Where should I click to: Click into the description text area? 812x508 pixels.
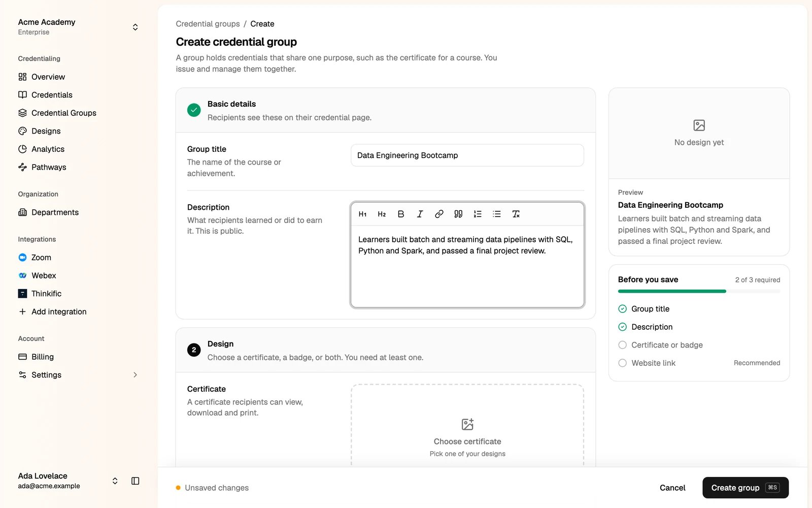[x=467, y=267]
